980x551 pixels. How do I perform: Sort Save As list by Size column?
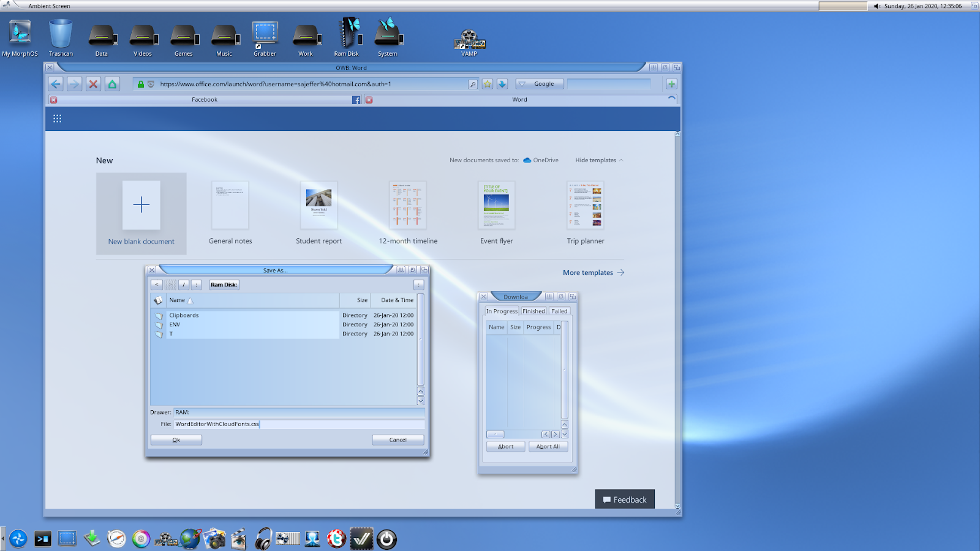[355, 300]
